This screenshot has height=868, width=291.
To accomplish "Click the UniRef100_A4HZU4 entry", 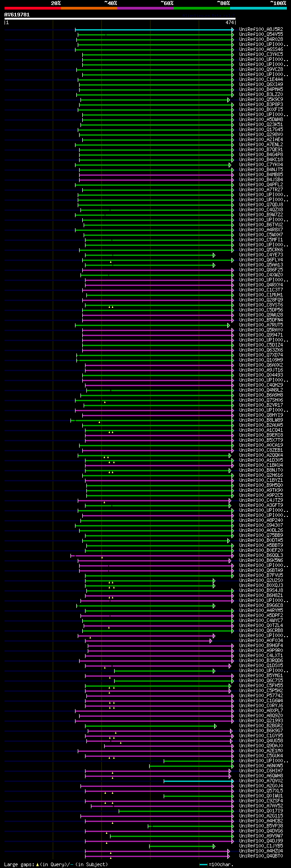I will pos(261,851).
